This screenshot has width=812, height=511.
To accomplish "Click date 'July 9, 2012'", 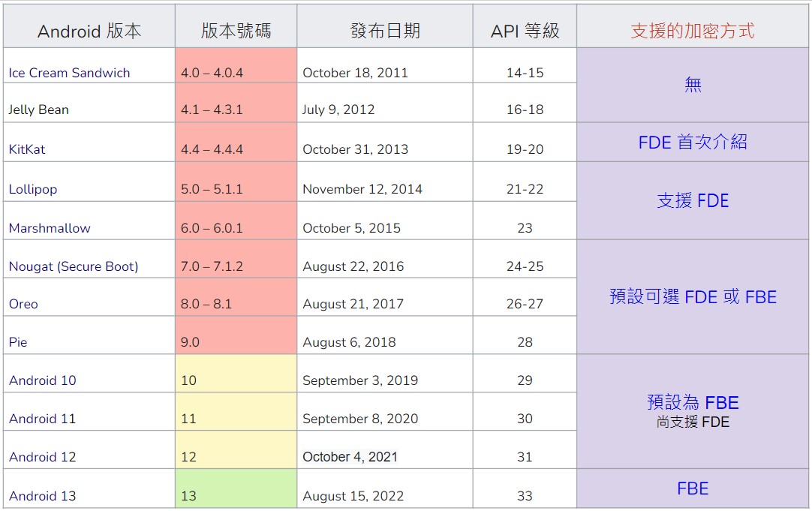I will [x=338, y=110].
